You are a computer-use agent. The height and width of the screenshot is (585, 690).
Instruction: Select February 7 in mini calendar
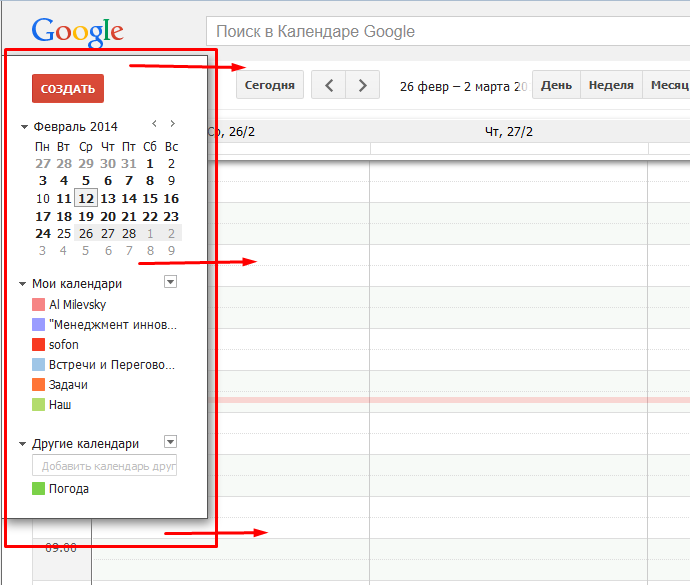[x=129, y=181]
